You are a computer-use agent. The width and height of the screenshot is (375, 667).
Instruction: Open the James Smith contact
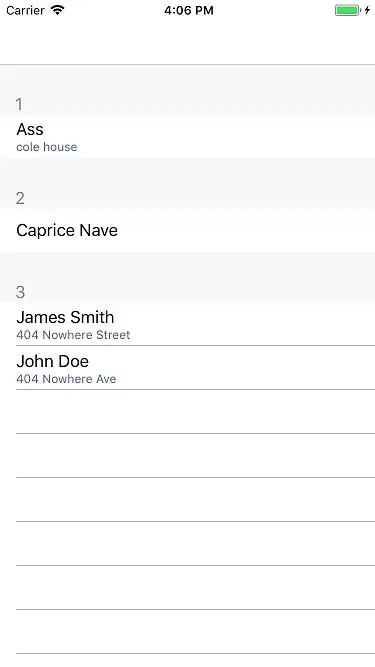point(188,324)
